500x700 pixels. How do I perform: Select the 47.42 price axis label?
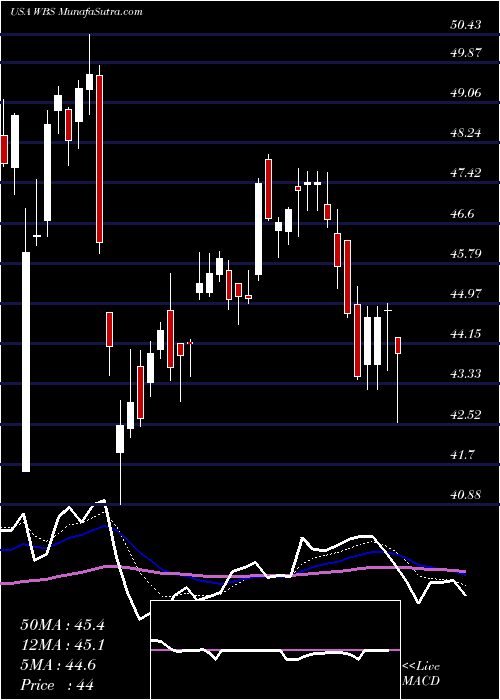(466, 173)
